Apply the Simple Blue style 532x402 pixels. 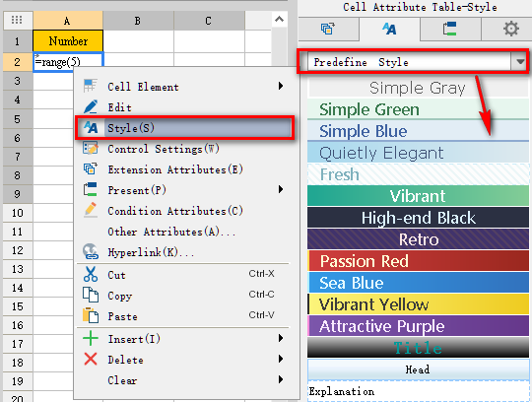[418, 131]
